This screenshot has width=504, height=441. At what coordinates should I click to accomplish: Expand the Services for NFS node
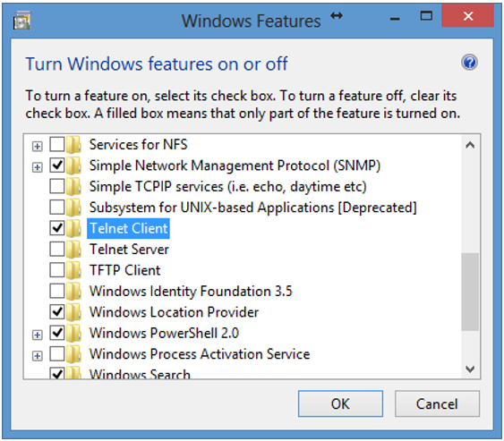point(37,147)
